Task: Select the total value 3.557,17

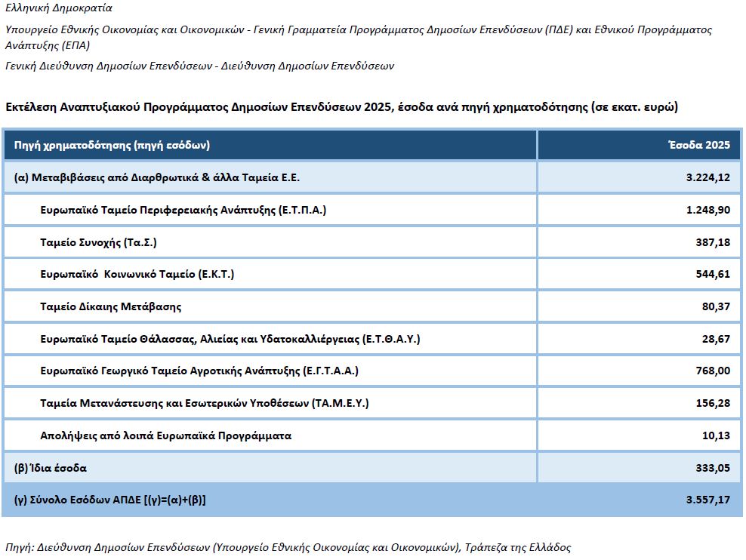Action: click(707, 500)
